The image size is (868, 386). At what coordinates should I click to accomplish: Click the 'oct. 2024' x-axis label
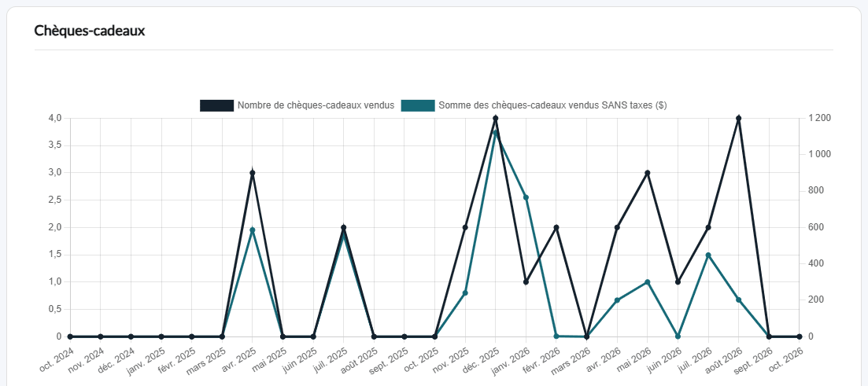57,358
